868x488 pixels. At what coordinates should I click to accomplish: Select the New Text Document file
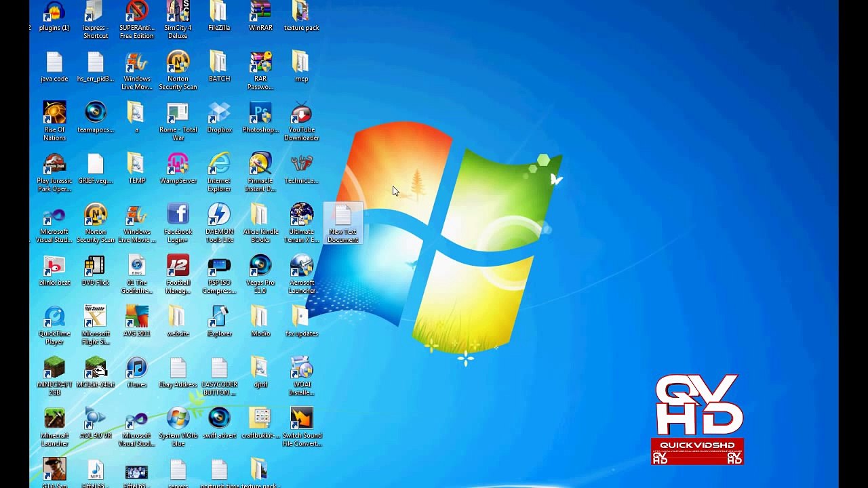tap(343, 223)
